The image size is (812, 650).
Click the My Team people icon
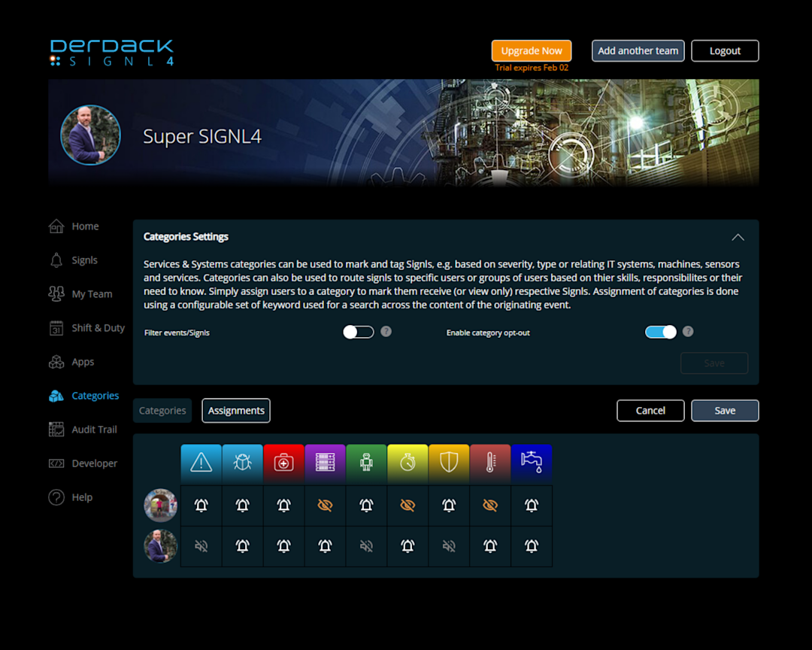[56, 294]
